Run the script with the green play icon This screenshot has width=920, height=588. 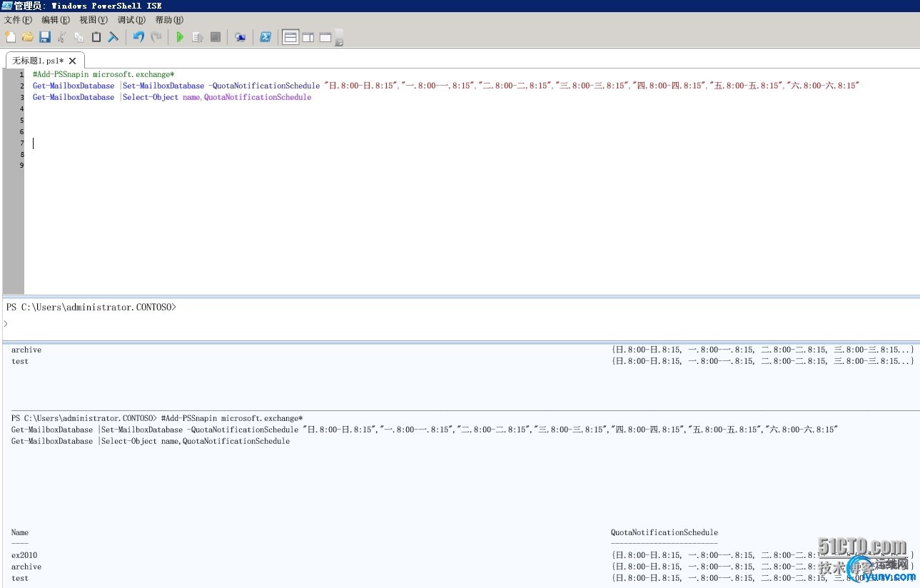point(181,37)
